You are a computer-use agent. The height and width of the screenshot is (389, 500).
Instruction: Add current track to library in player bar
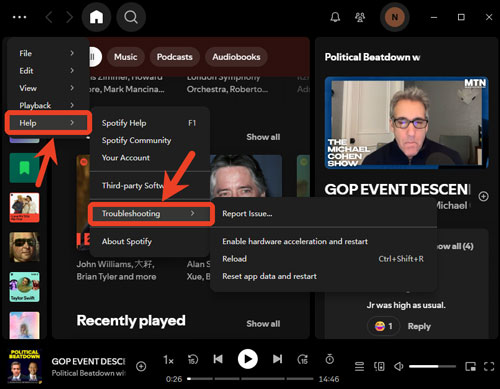click(x=141, y=366)
